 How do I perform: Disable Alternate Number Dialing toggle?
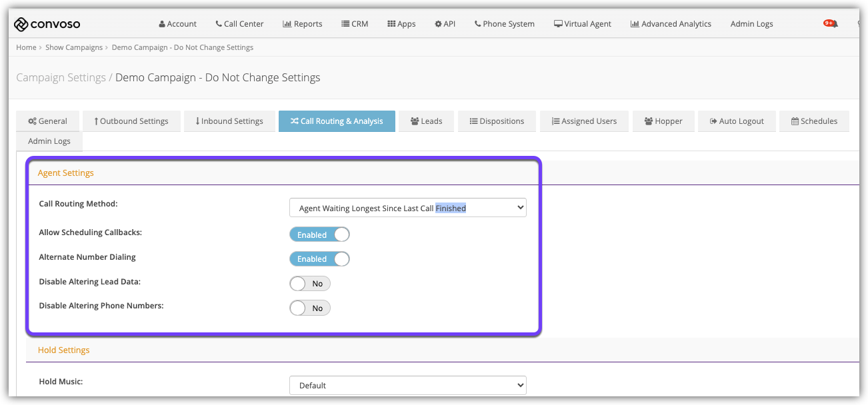click(x=319, y=259)
